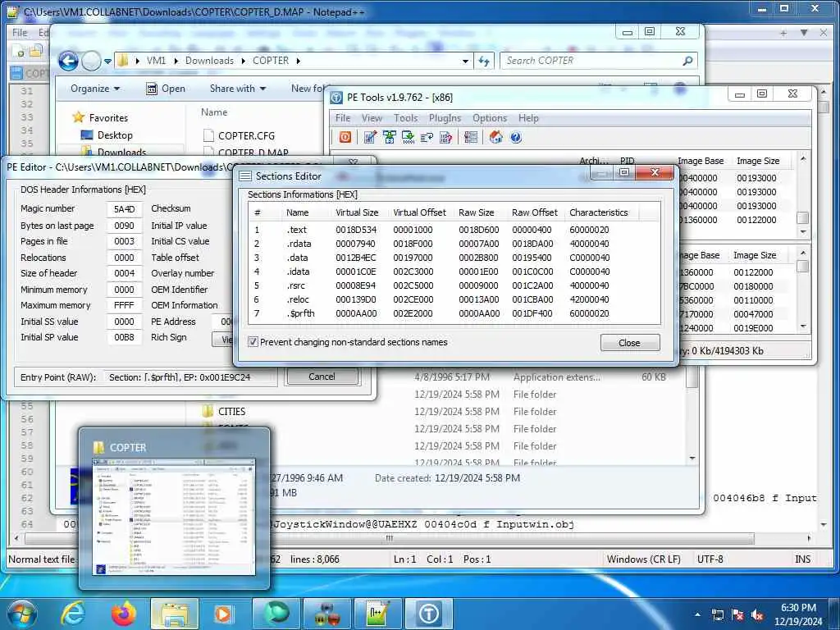This screenshot has width=840, height=630.
Task: Open the File menu in Notepad++
Action: [x=20, y=33]
